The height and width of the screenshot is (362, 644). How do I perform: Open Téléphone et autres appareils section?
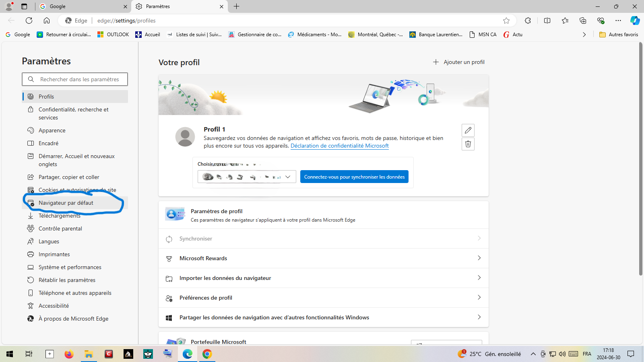(75, 293)
